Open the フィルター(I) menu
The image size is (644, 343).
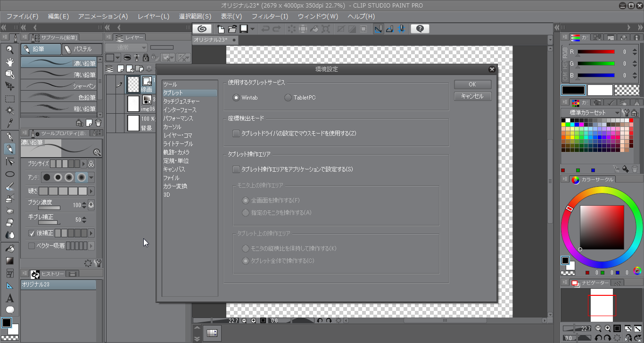[270, 17]
